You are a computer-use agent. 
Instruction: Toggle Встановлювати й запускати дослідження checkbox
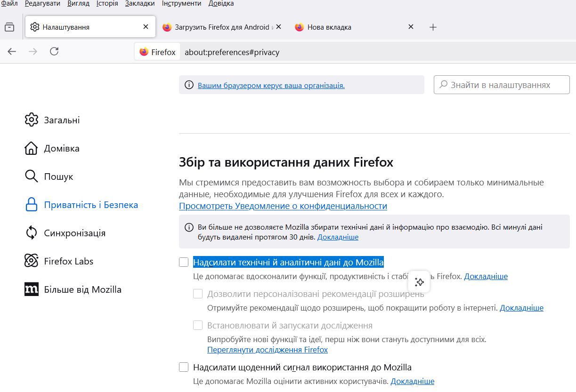click(x=198, y=325)
